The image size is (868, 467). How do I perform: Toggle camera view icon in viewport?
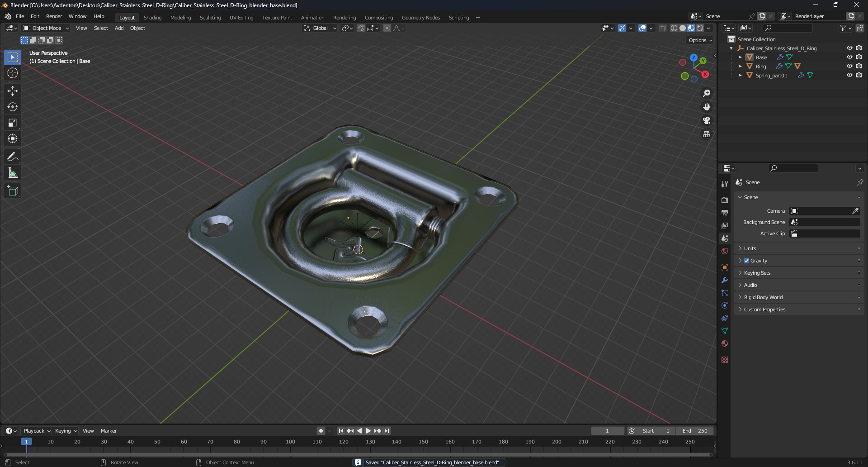707,120
